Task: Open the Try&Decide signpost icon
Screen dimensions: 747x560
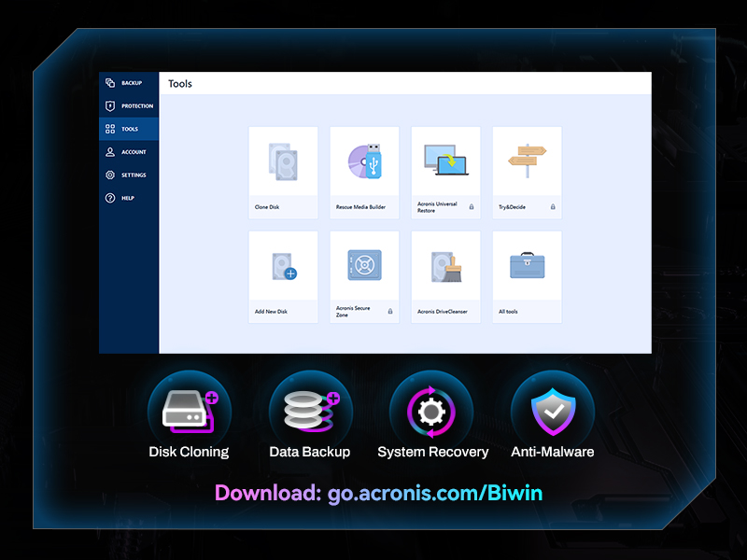Action: [527, 161]
